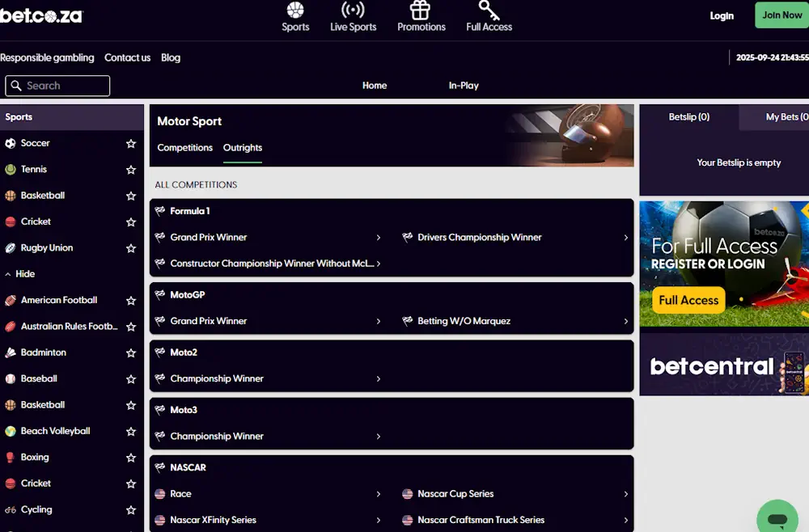Open the Responsible gambling link
Viewport: 809px width, 532px height.
(x=47, y=58)
